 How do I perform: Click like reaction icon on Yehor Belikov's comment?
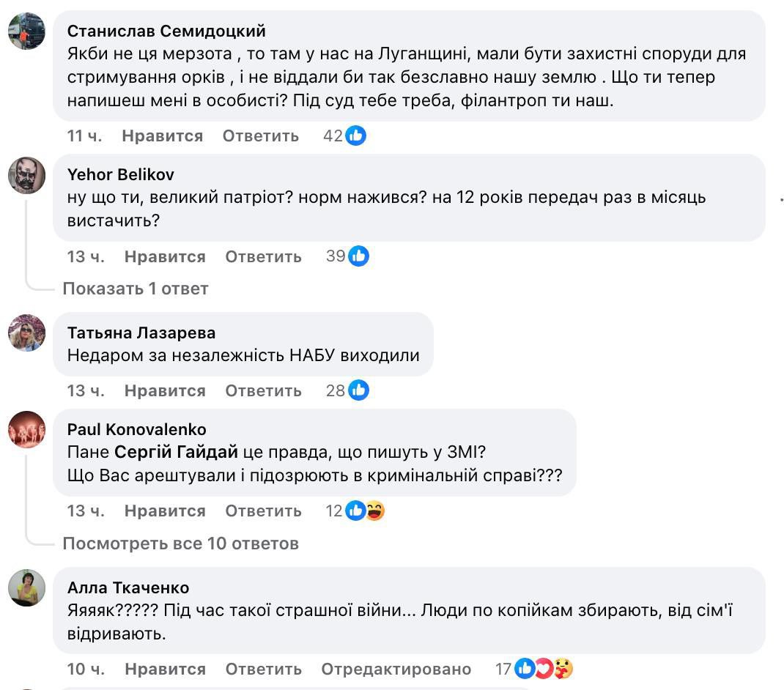click(x=358, y=256)
